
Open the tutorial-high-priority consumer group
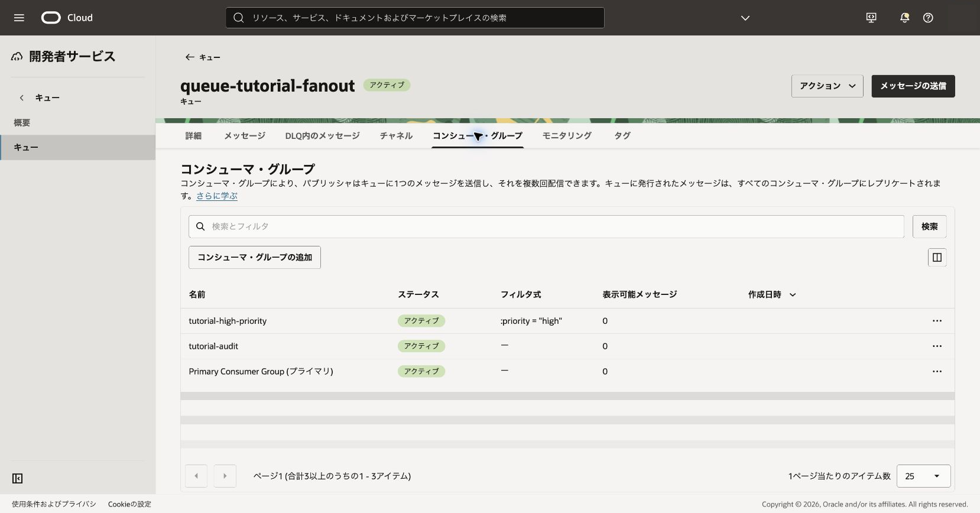click(228, 321)
